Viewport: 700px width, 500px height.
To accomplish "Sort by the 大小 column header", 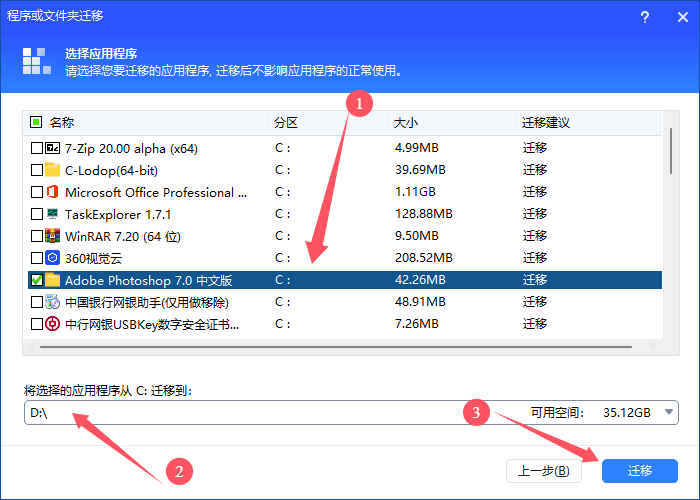I will pyautogui.click(x=405, y=122).
